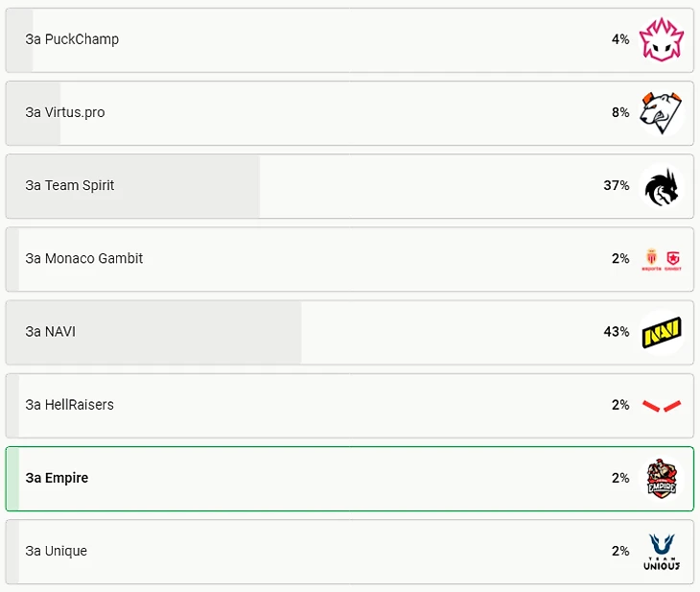Click the 37% Team Spirit result

click(x=616, y=185)
